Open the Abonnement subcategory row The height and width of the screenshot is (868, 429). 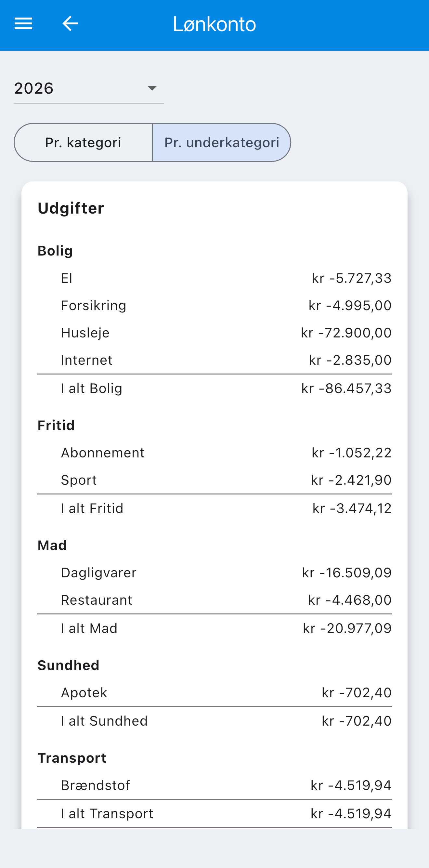click(214, 453)
